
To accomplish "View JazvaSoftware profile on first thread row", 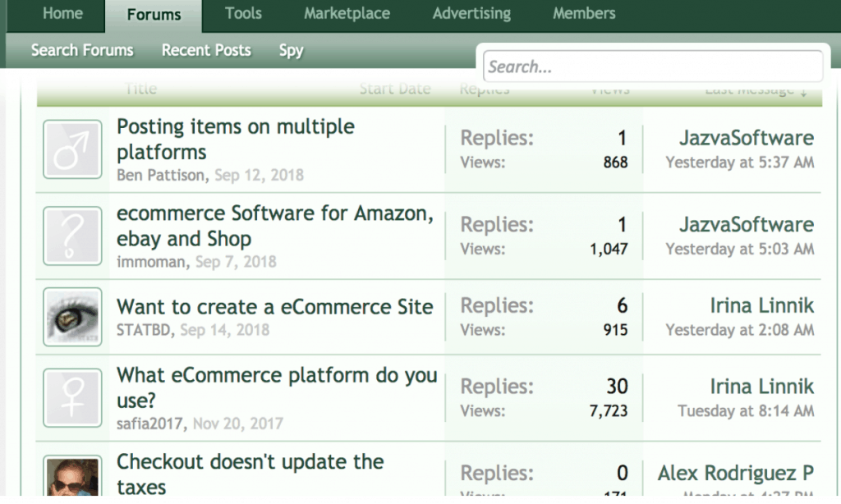I will (x=746, y=138).
